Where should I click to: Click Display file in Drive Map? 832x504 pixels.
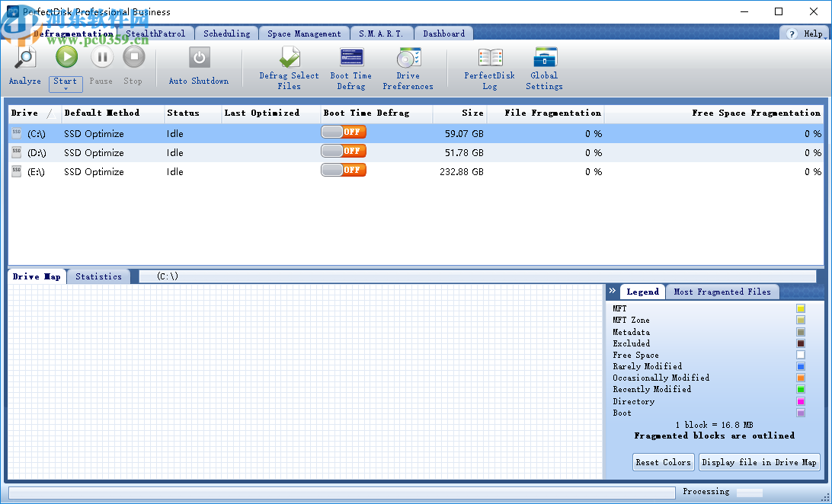(759, 462)
